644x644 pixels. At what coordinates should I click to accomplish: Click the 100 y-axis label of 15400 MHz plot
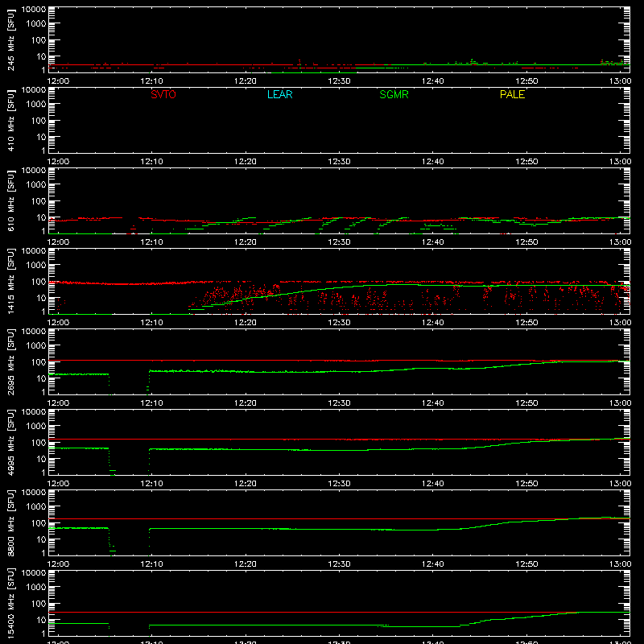(39, 604)
